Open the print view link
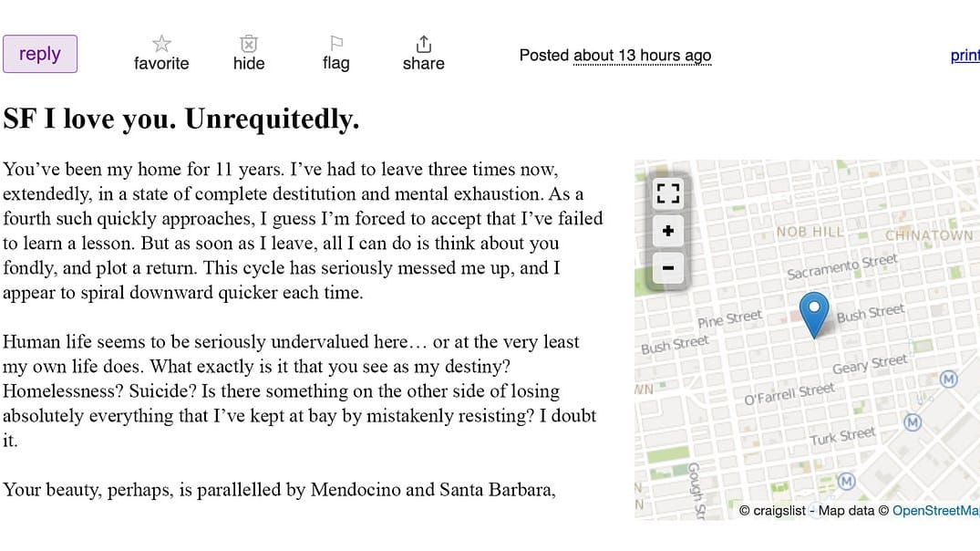This screenshot has height=551, width=980. click(x=965, y=55)
